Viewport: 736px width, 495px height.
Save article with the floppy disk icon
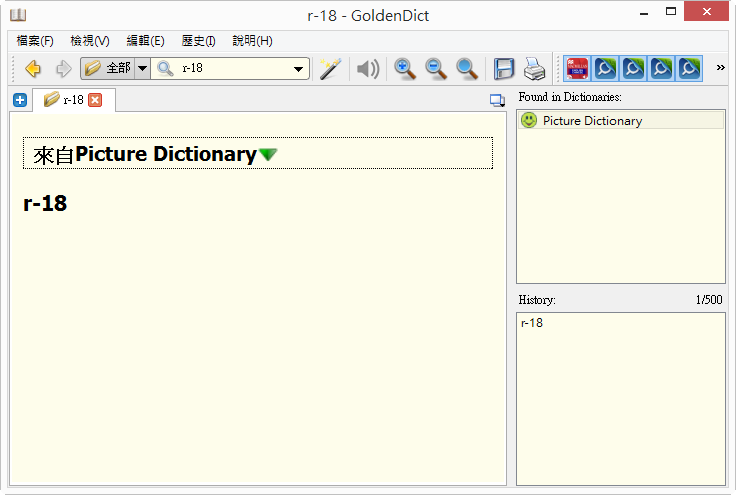504,69
